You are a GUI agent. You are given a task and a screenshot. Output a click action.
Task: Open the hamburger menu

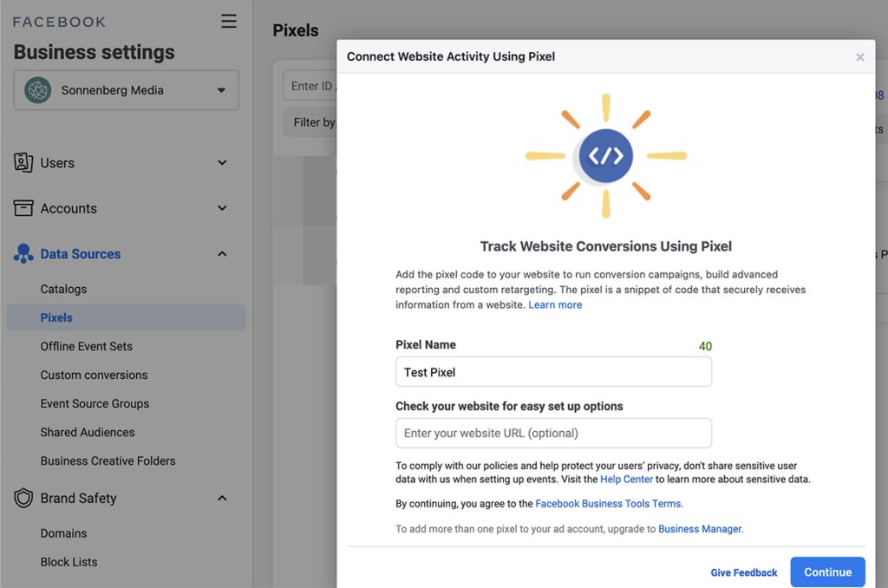228,22
